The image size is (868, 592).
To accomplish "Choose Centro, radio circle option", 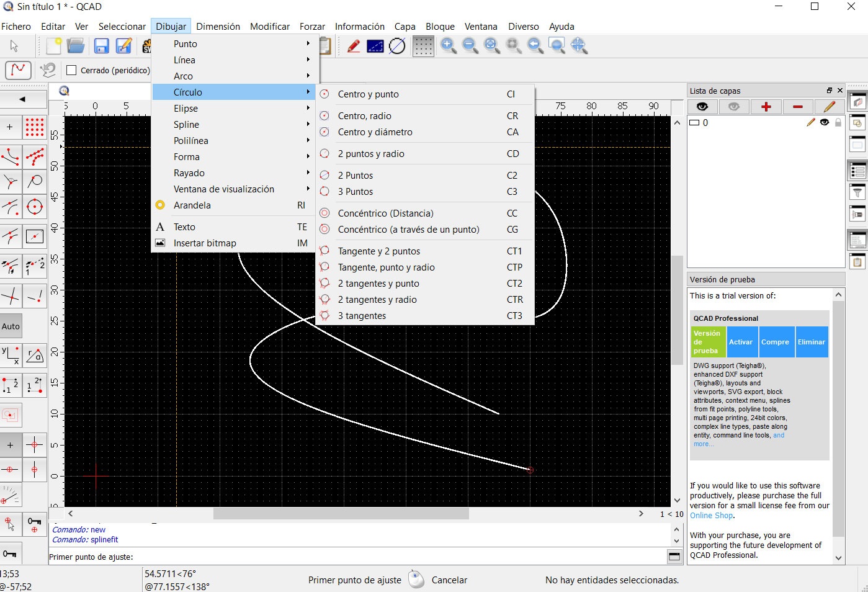I will click(365, 116).
